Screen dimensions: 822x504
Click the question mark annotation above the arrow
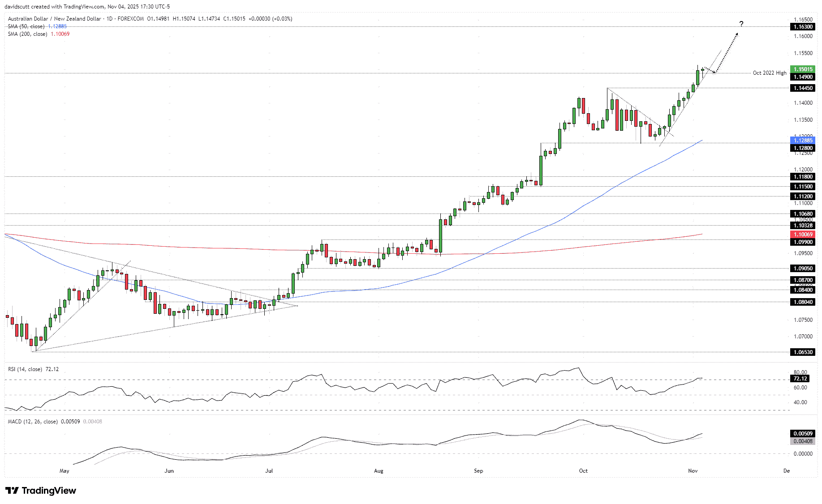click(x=741, y=24)
